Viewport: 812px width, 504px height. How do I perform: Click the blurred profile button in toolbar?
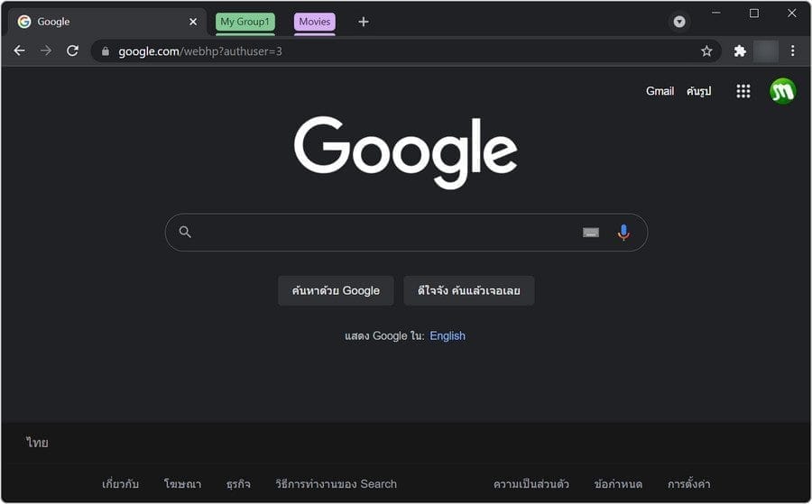pos(766,50)
